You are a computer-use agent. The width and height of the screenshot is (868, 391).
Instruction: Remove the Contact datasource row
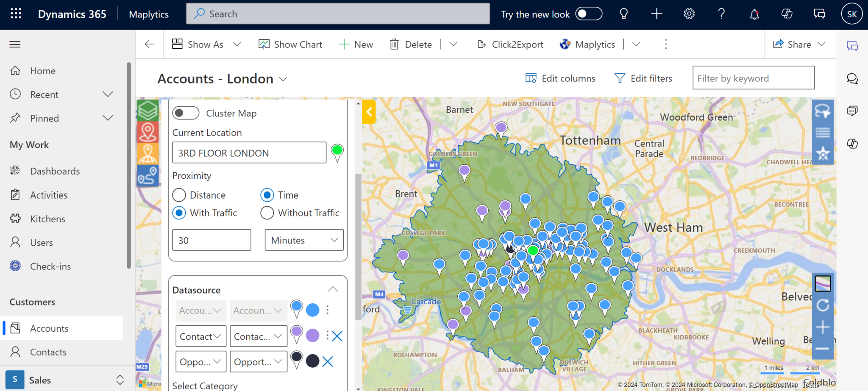coord(337,336)
